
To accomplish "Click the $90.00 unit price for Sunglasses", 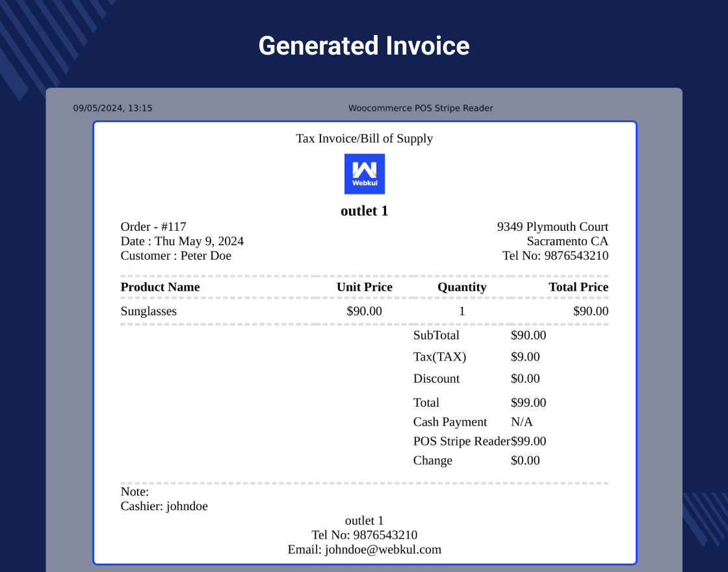I will point(364,311).
